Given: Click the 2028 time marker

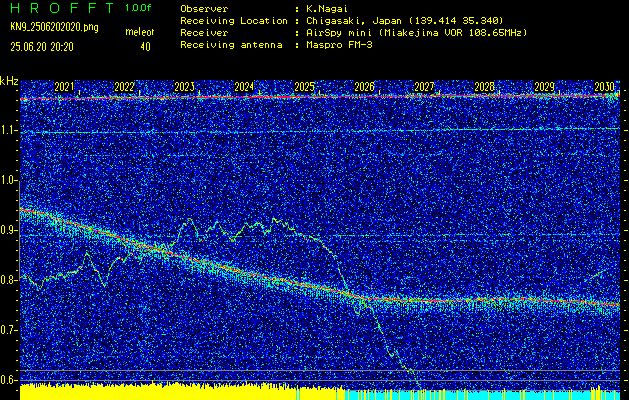Looking at the screenshot, I should (485, 87).
